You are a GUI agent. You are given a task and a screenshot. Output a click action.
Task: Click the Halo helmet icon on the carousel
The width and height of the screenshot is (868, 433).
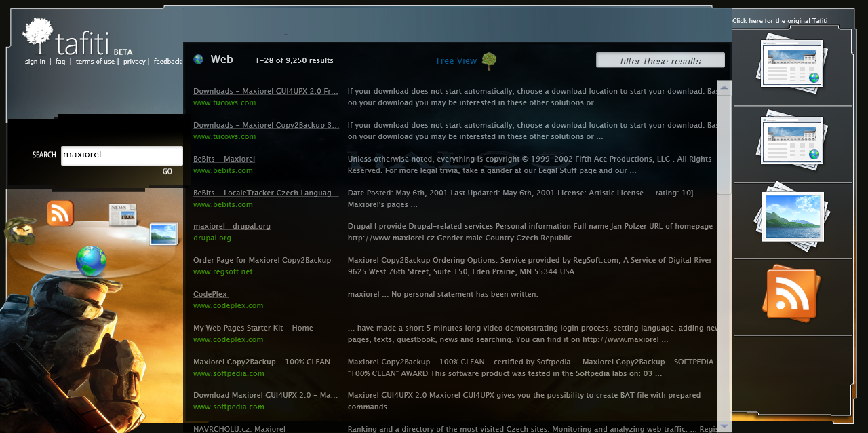coord(19,231)
